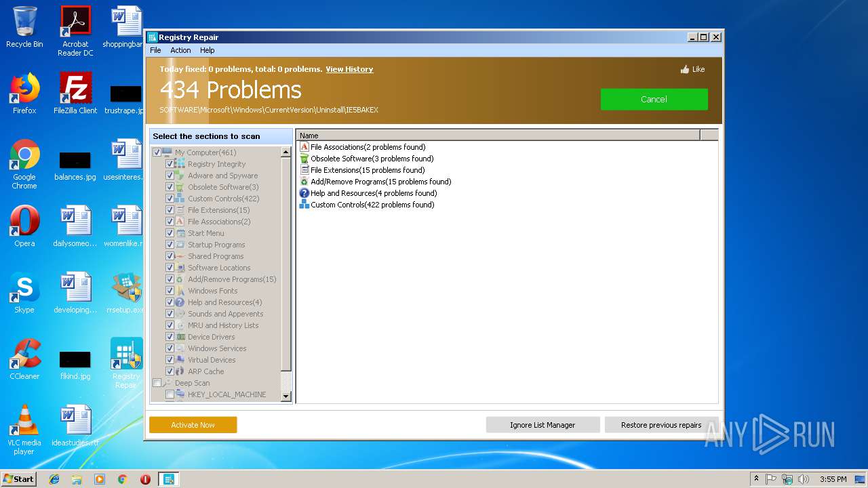The width and height of the screenshot is (868, 488).
Task: Select balances.jpg file on desktop
Action: click(x=75, y=164)
